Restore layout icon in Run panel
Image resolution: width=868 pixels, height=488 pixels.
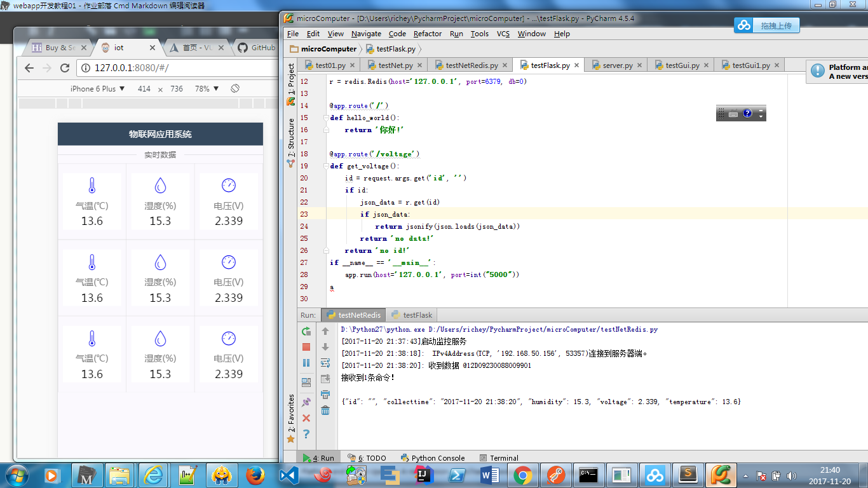click(306, 383)
